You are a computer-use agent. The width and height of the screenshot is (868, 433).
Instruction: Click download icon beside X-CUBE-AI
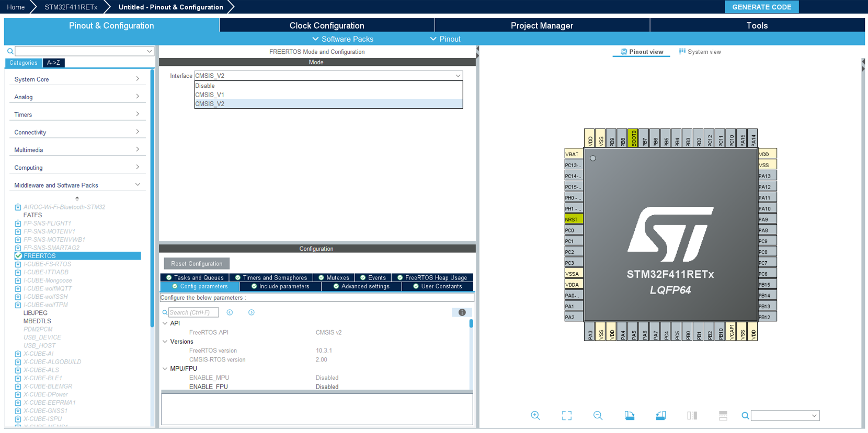18,354
